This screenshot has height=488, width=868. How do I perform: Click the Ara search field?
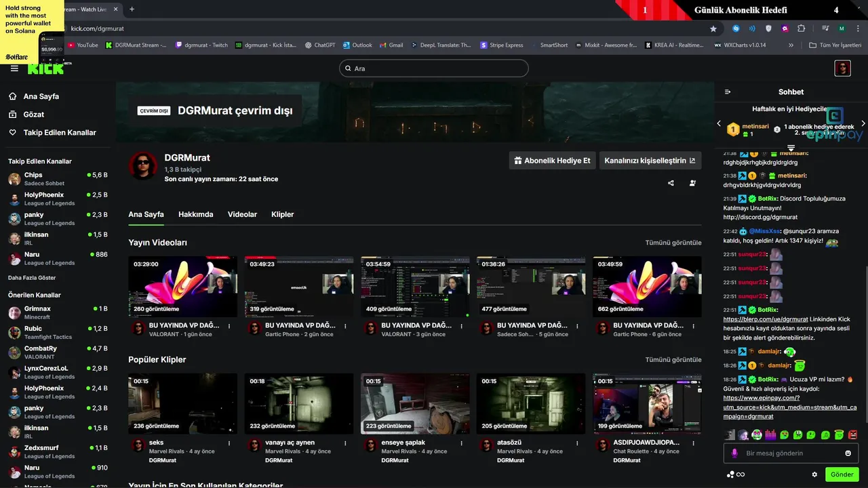pyautogui.click(x=433, y=68)
